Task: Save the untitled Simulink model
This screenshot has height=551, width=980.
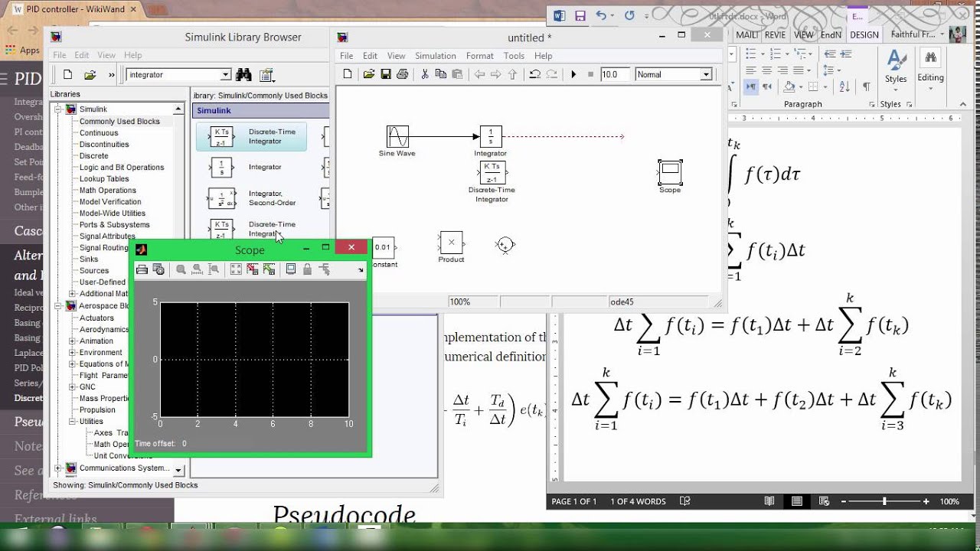Action: pos(386,74)
